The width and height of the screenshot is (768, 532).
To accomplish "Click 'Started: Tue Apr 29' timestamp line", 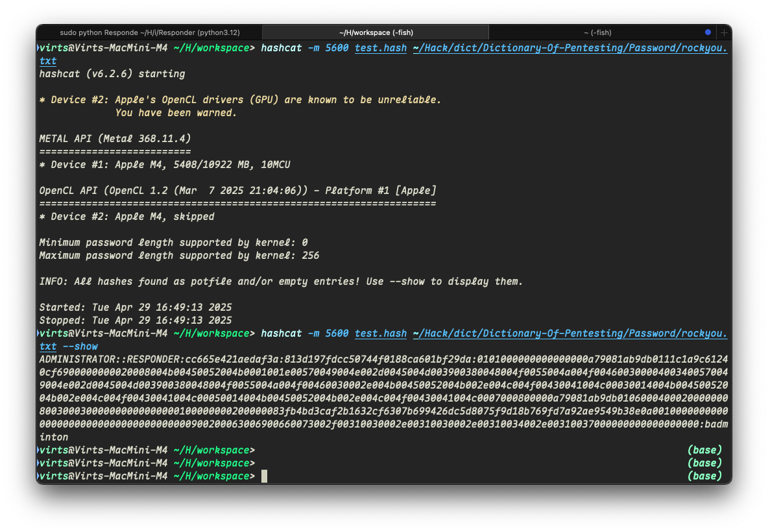I will (x=136, y=308).
